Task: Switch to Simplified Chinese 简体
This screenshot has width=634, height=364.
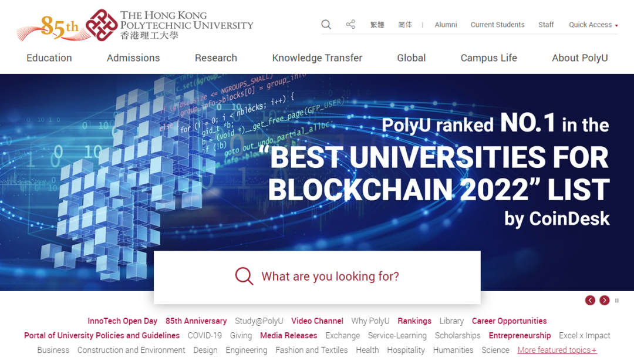Action: [x=404, y=25]
